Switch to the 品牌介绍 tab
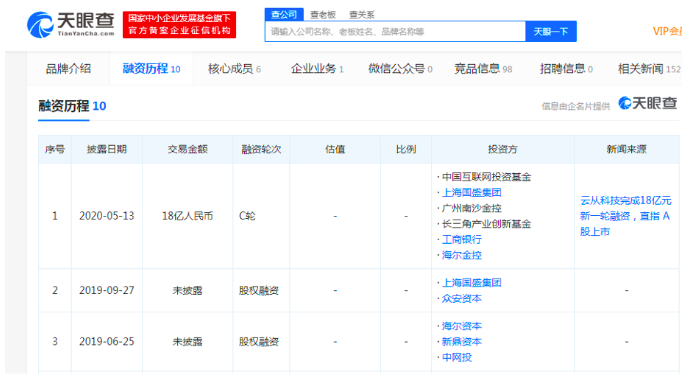The height and width of the screenshot is (381, 688). click(x=68, y=69)
